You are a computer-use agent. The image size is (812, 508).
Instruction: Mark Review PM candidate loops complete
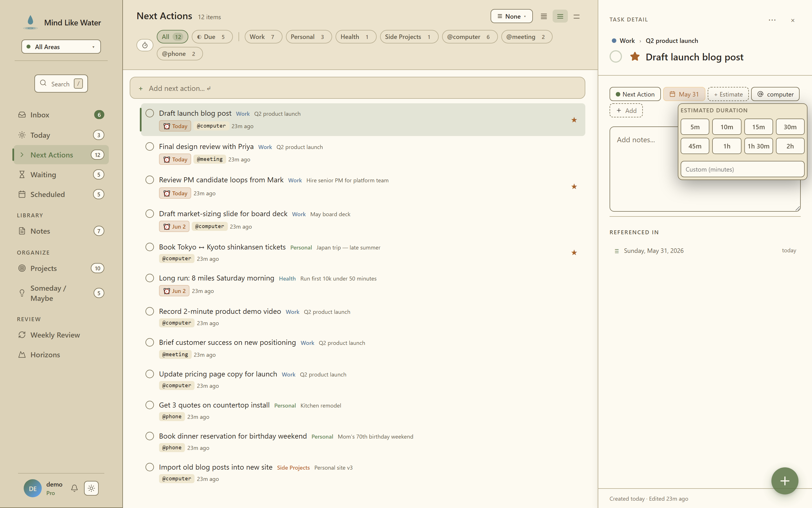click(x=150, y=180)
